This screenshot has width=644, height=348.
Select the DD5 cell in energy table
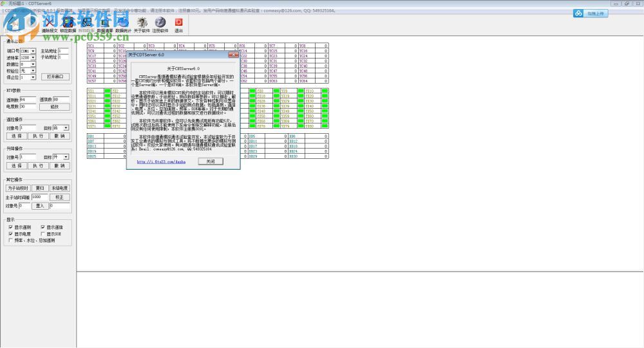coord(256,136)
